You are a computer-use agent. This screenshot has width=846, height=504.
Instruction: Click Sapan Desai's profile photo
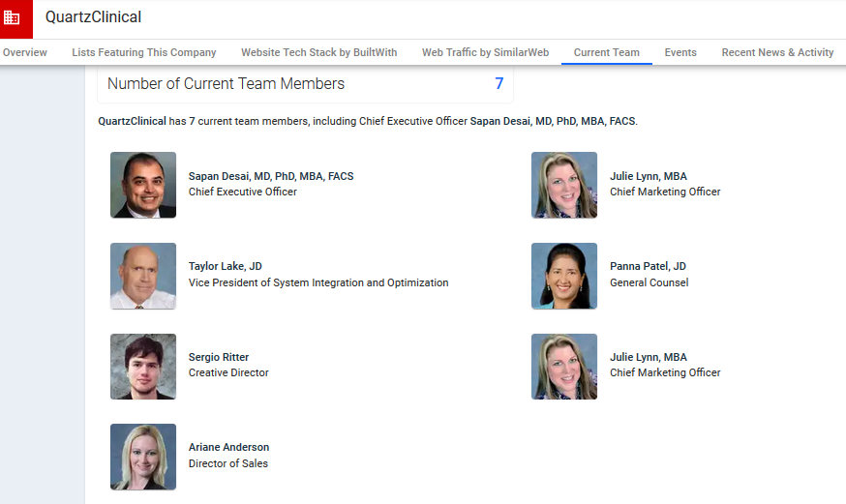pos(143,185)
